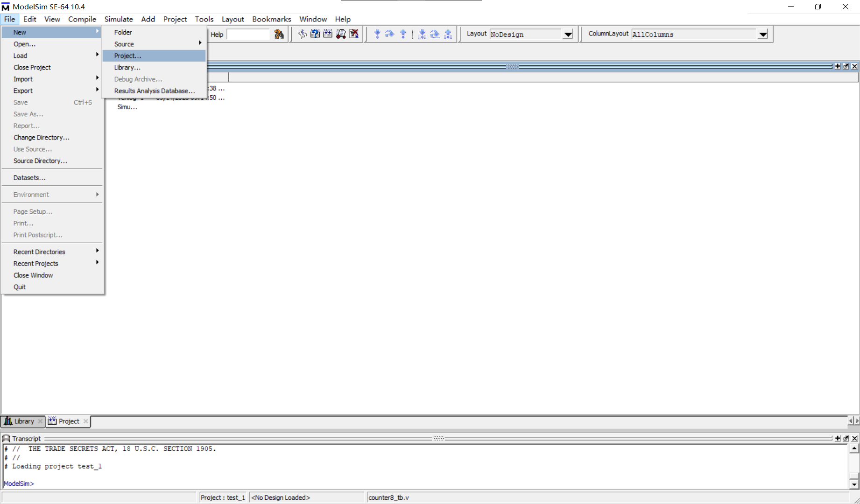860x504 pixels.
Task: Click the second blue down-arrow step icon
Action: (422, 34)
